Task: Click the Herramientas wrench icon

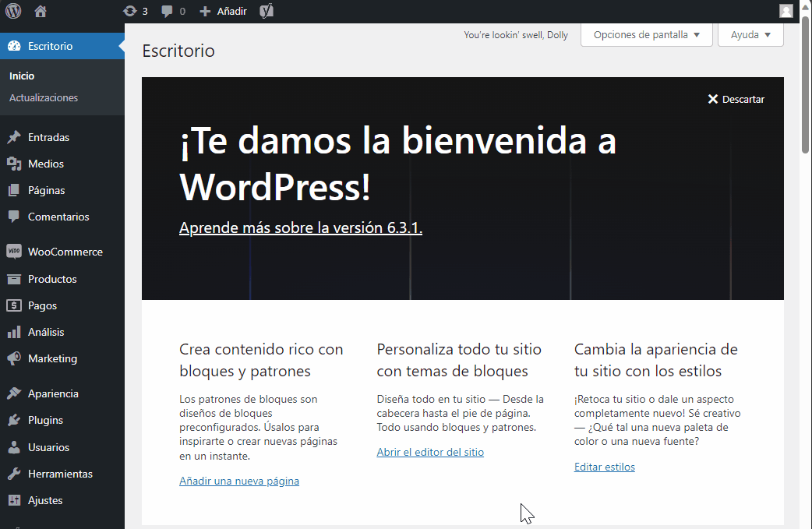Action: coord(14,474)
